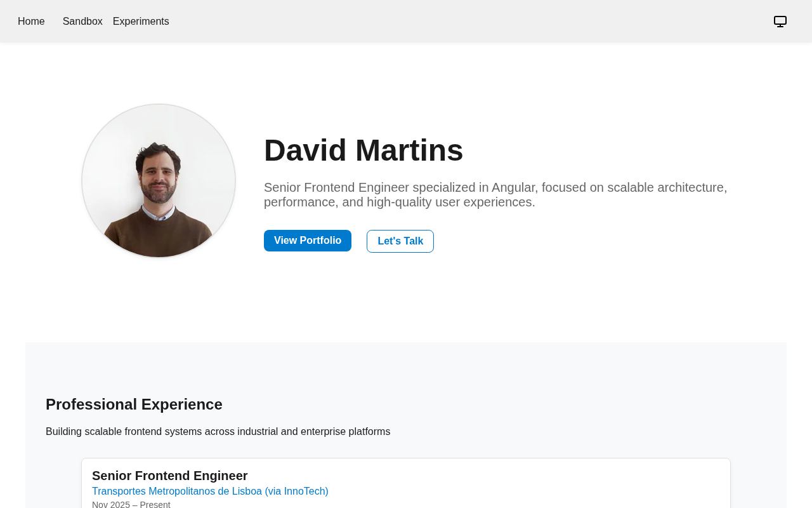This screenshot has height=508, width=812.
Task: Click the word 'Angular' in the tagline
Action: click(514, 188)
